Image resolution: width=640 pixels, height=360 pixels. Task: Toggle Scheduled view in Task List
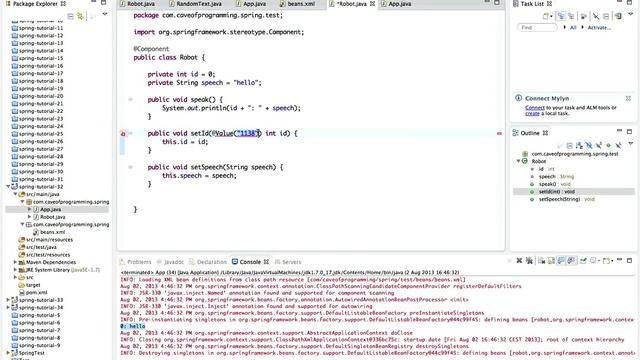(571, 16)
